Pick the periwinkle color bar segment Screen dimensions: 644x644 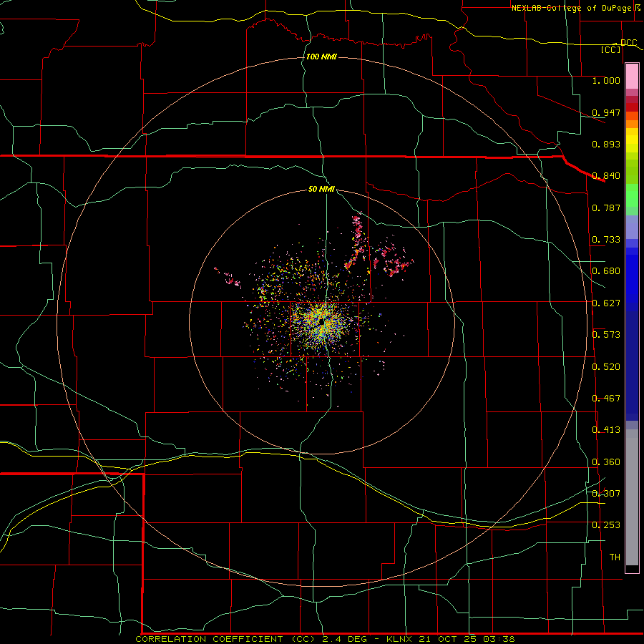(632, 227)
